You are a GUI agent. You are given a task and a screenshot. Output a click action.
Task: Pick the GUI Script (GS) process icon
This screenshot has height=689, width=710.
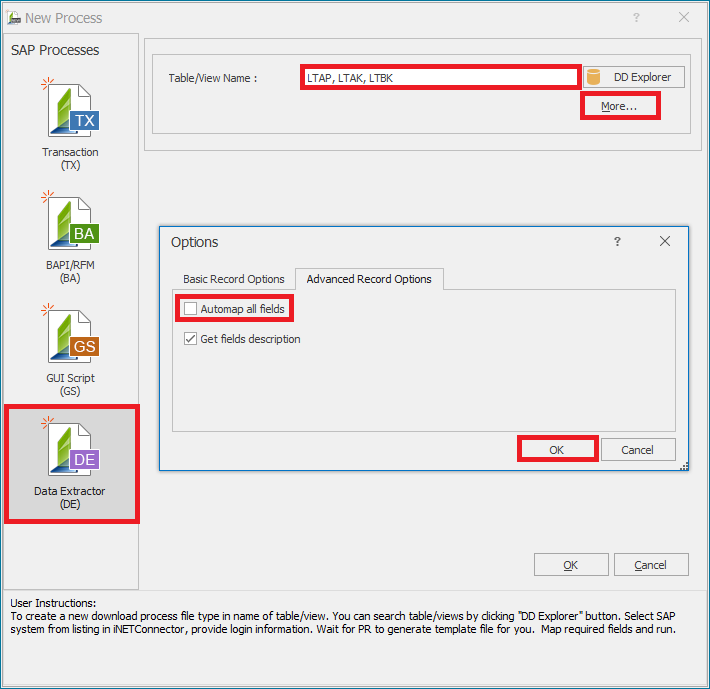(71, 338)
